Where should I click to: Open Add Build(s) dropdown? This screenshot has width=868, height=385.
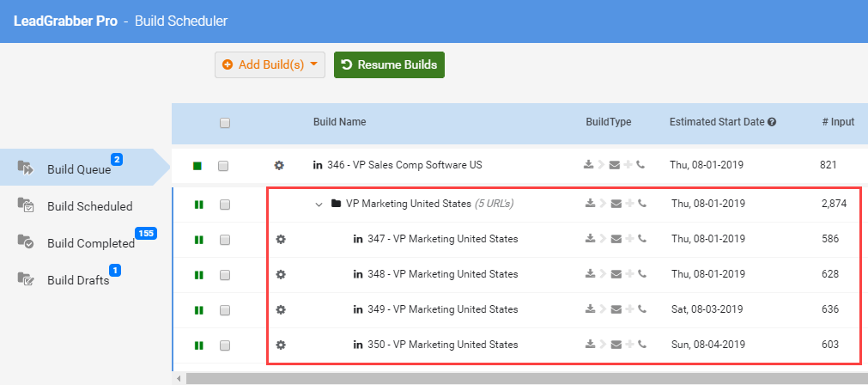pos(270,64)
